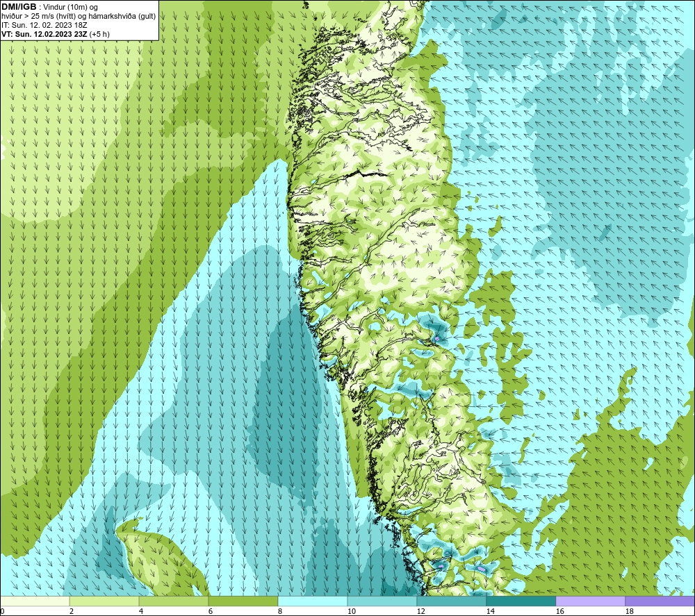Select the 0–2 m/s pale cream swatch

35,601
